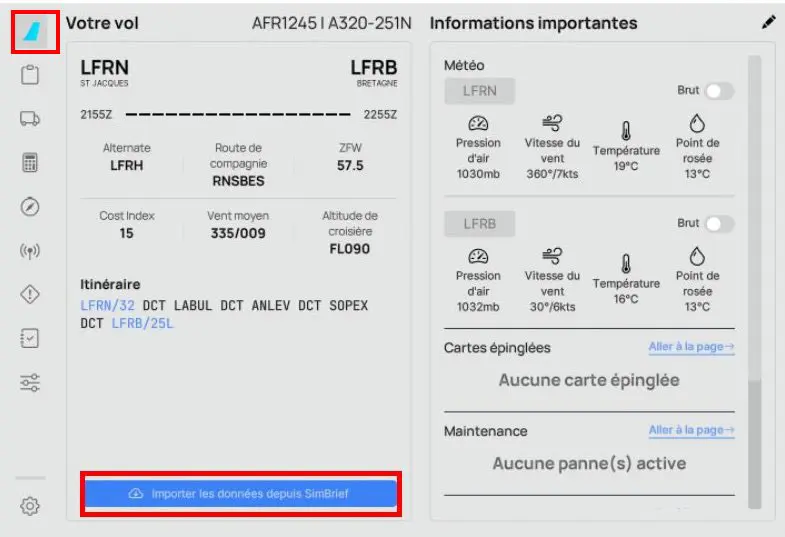Click the LFRN/32 departure runway text

[x=108, y=305]
